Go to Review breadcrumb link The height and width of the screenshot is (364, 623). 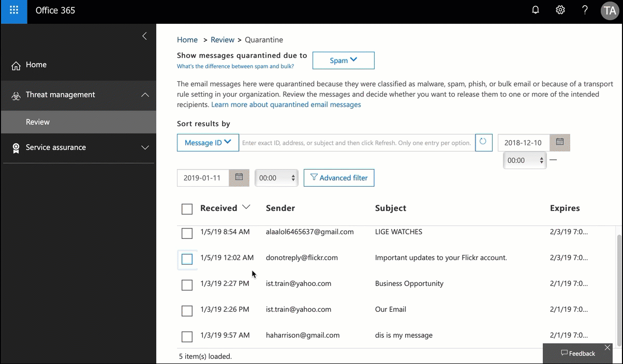[222, 40]
